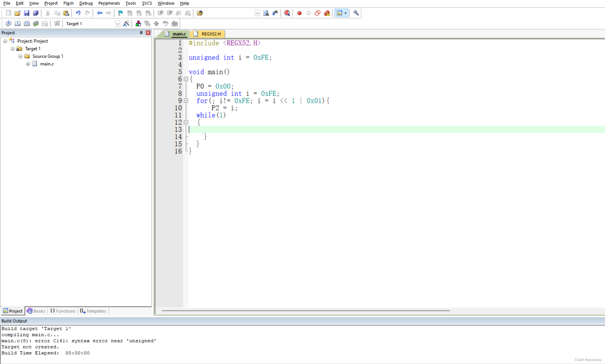This screenshot has width=605, height=364.
Task: Insert breakpoint with red circle icon
Action: click(299, 13)
